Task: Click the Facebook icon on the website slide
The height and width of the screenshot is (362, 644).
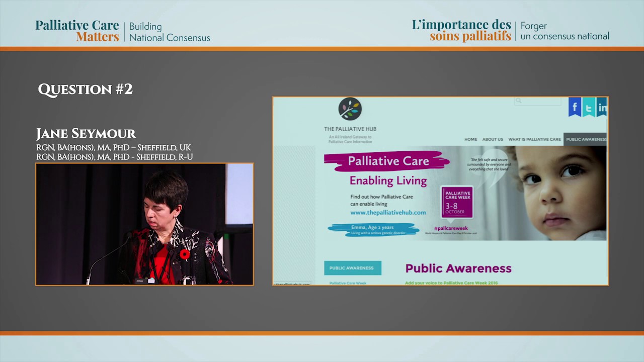Action: tap(575, 107)
